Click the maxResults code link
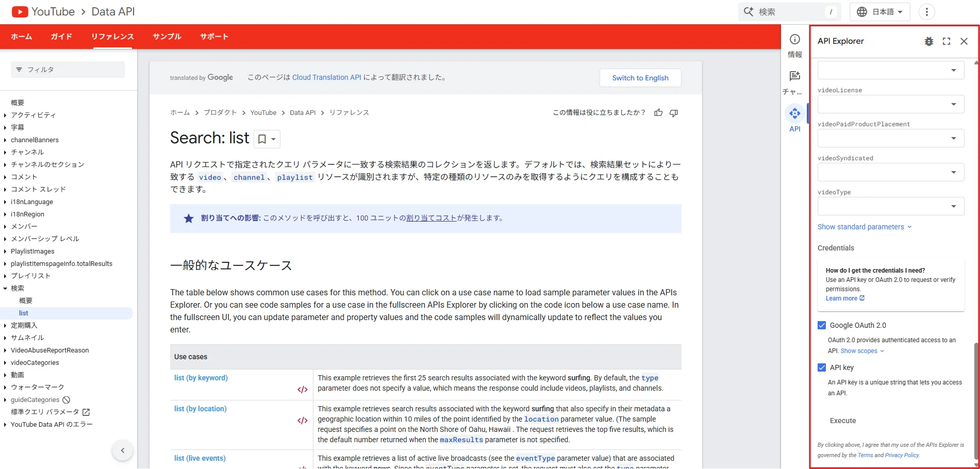 tap(461, 440)
